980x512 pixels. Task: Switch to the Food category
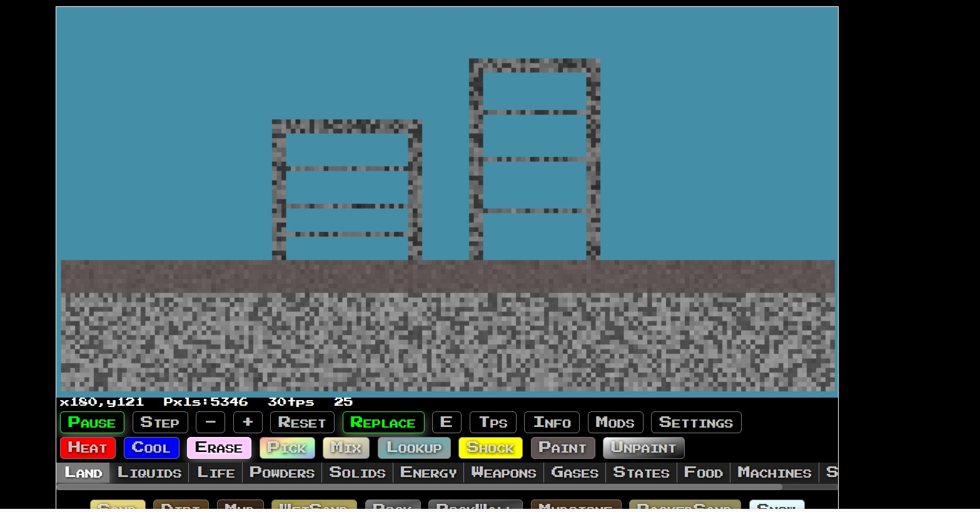pos(704,473)
